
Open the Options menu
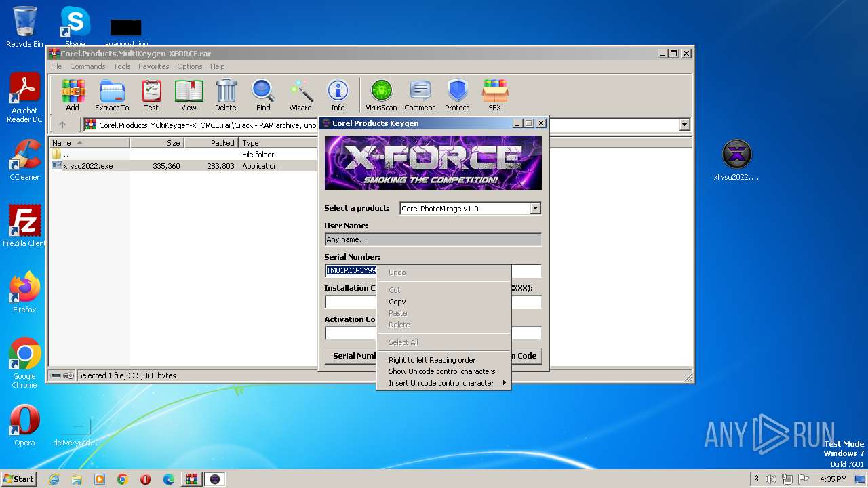tap(190, 66)
